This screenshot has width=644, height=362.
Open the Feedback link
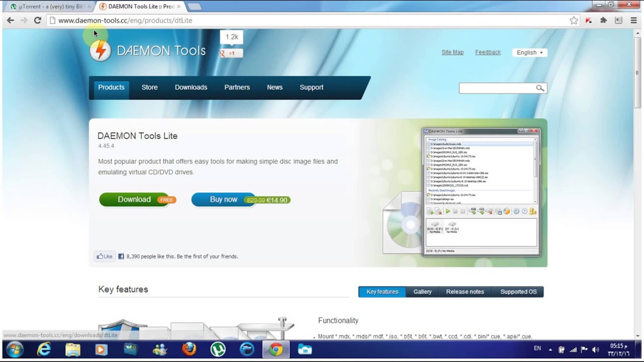488,52
